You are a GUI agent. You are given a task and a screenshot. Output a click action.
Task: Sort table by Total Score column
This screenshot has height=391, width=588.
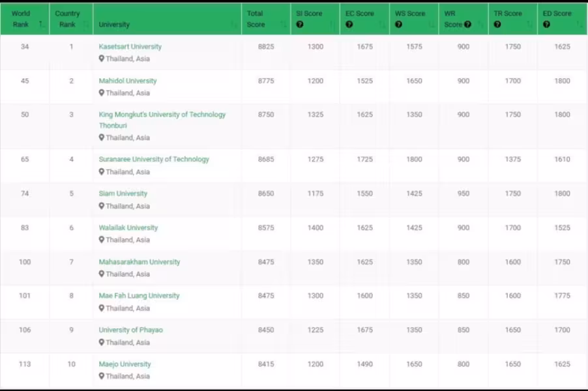tap(266, 19)
